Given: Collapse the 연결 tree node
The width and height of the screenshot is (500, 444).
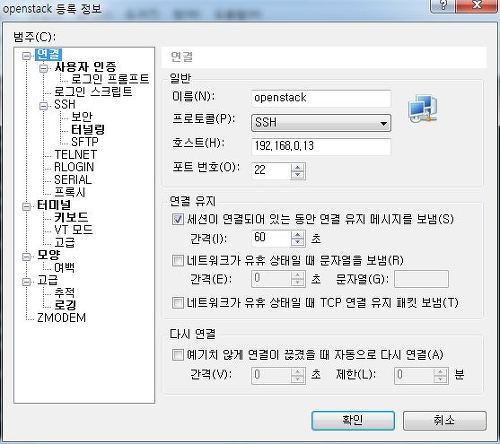Looking at the screenshot, I should 26,55.
